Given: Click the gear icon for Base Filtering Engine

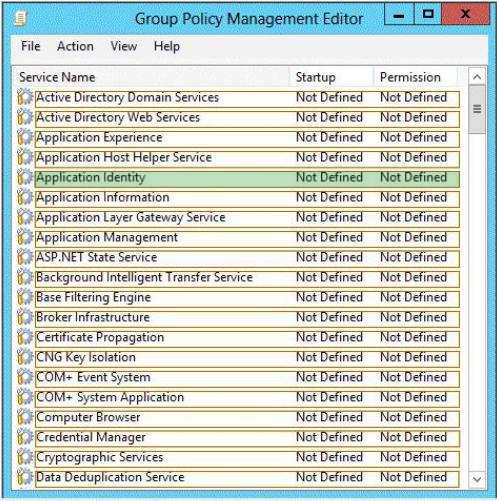Looking at the screenshot, I should click(x=25, y=297).
